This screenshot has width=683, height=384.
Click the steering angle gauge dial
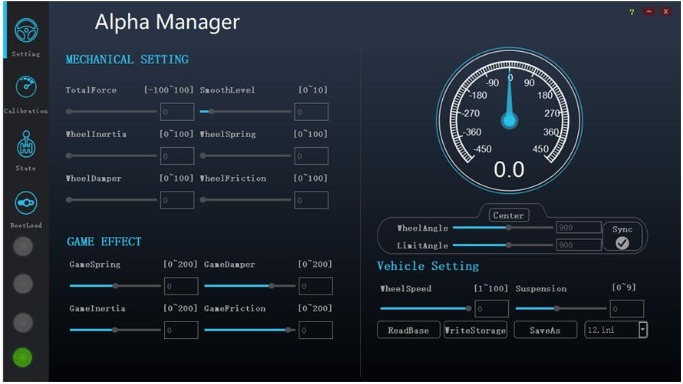(509, 120)
